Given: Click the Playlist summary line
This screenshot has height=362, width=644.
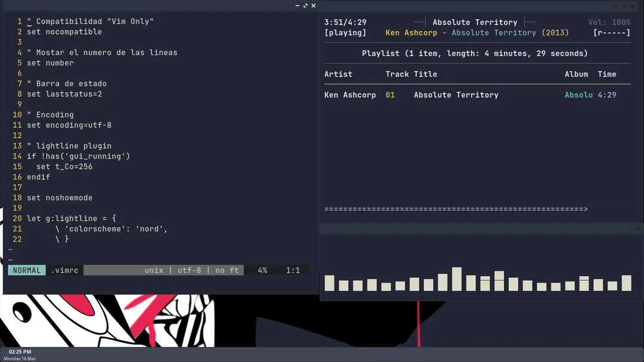Looking at the screenshot, I should 477,53.
